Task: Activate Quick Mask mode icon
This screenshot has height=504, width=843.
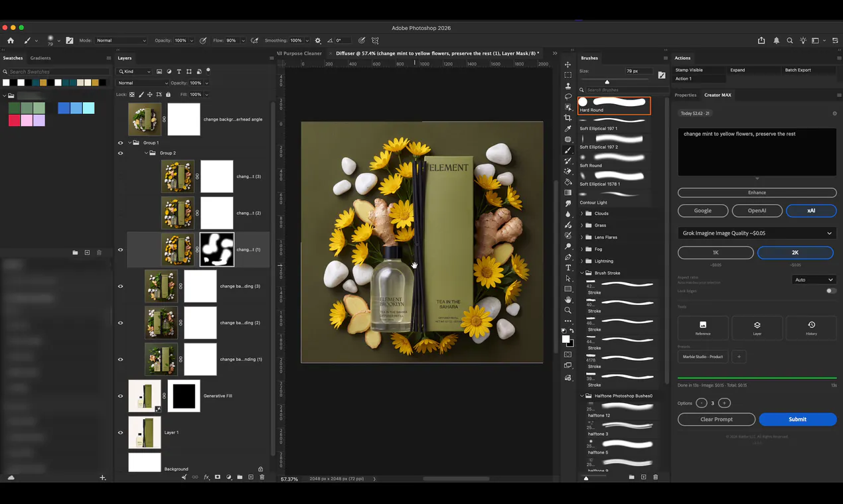Action: point(568,355)
